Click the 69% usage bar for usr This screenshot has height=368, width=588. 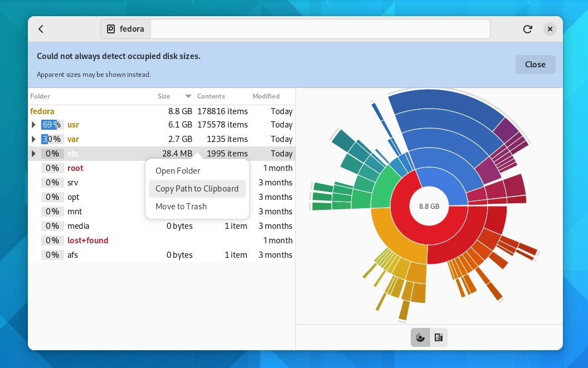click(52, 125)
